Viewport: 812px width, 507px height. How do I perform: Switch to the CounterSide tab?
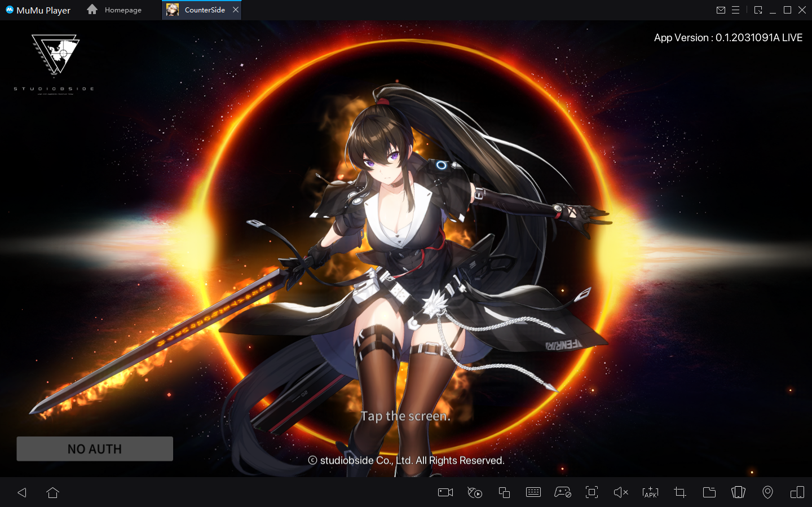[x=201, y=10]
